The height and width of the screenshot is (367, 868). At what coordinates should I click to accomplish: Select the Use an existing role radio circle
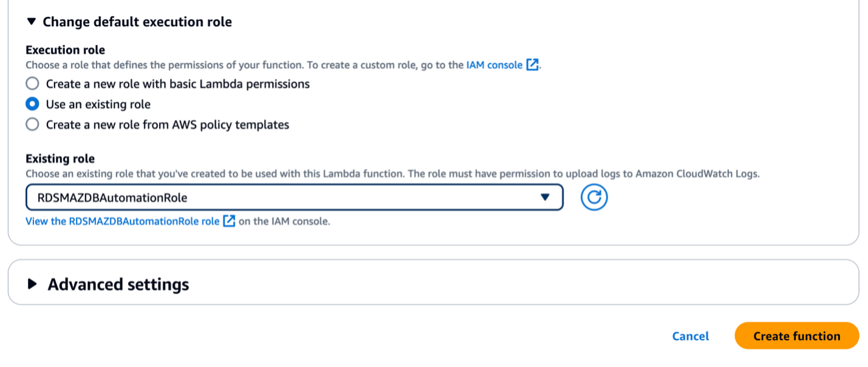(32, 104)
